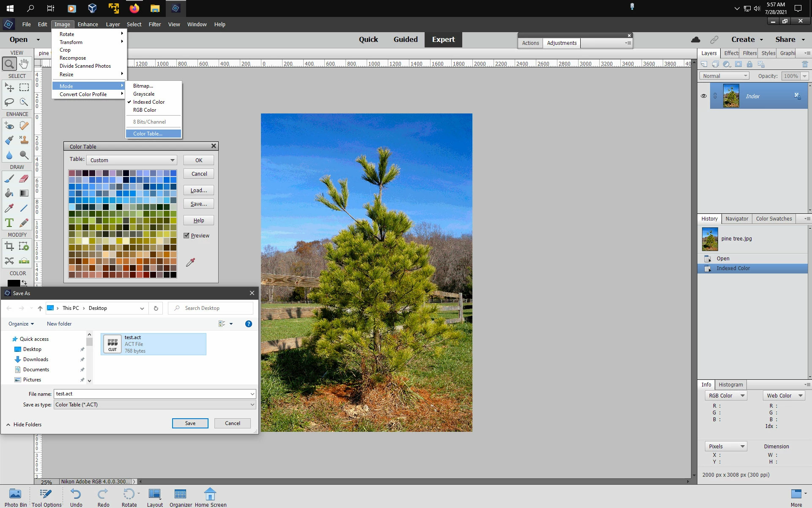The width and height of the screenshot is (812, 508).
Task: Click Save in the Save As dialog
Action: click(190, 423)
